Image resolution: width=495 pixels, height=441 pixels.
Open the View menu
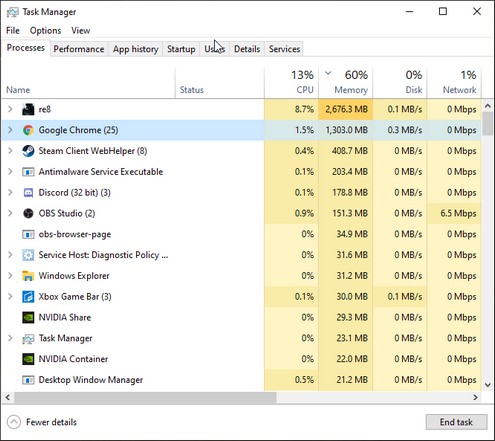(81, 31)
